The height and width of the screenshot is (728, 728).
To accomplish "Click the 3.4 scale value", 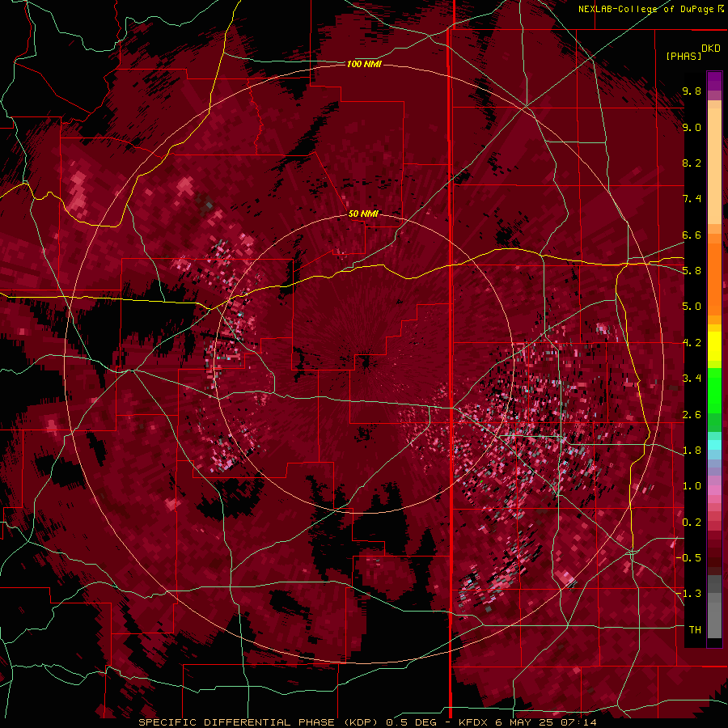I will click(x=692, y=379).
